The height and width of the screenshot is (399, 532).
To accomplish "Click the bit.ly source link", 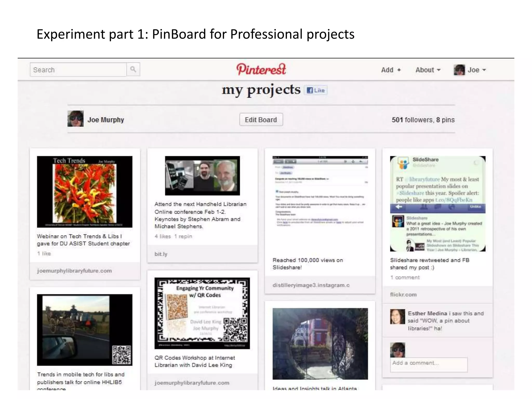I will 161,254.
